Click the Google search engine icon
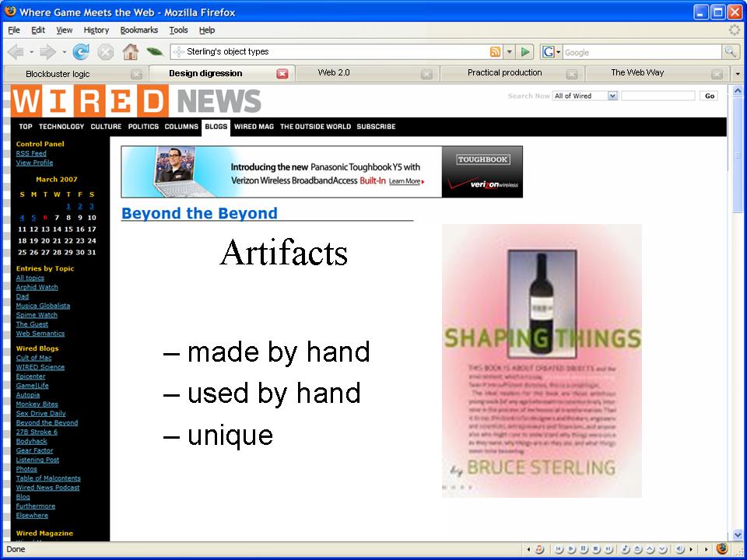747x560 pixels. coord(549,52)
